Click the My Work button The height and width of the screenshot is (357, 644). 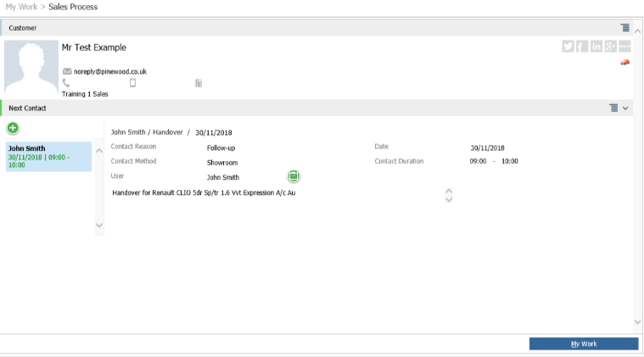coord(584,344)
